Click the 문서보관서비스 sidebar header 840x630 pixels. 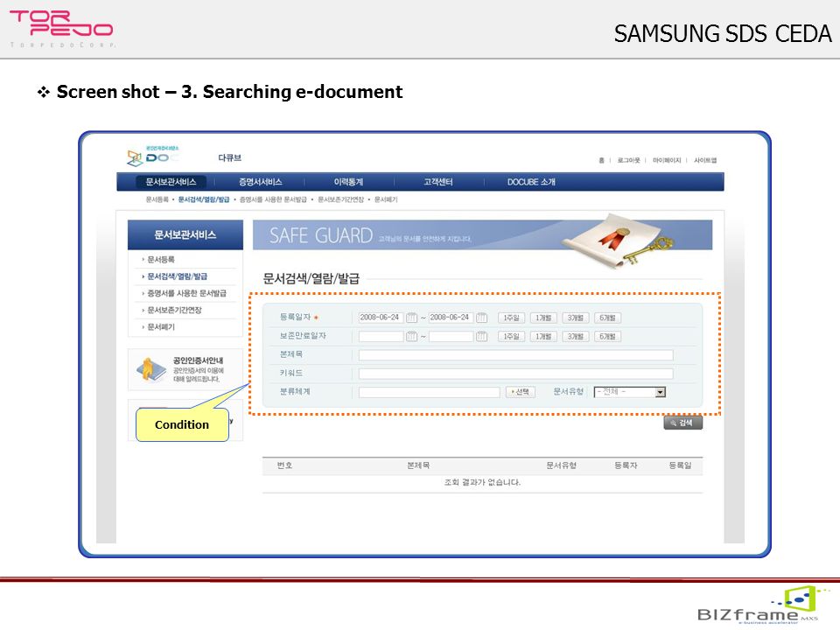point(185,234)
